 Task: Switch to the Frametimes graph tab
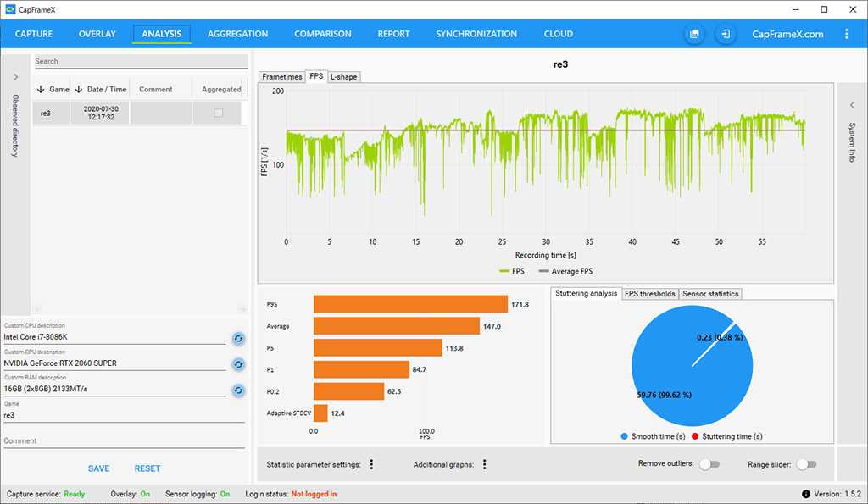tap(282, 77)
